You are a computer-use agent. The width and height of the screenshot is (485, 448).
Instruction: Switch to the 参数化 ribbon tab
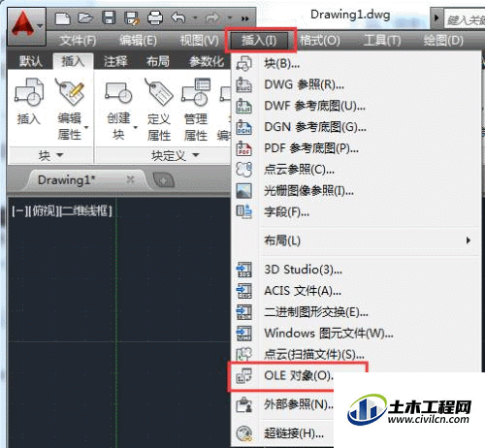pos(207,61)
